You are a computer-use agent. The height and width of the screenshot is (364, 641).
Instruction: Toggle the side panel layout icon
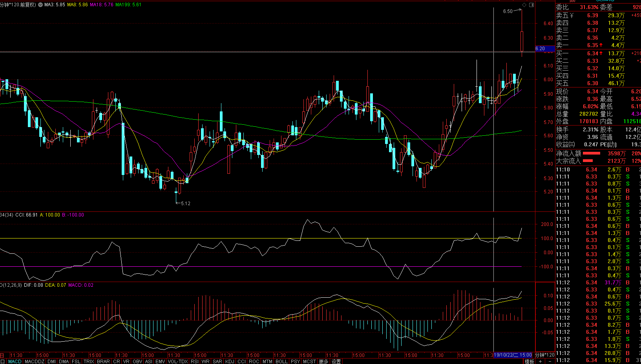click(531, 5)
